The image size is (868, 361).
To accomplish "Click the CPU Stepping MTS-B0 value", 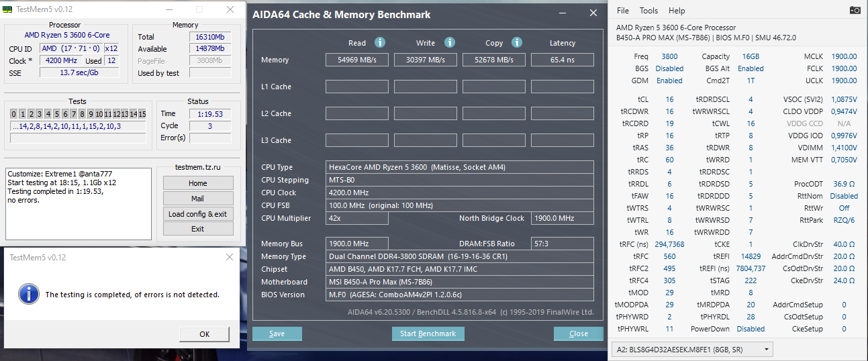I will point(460,180).
